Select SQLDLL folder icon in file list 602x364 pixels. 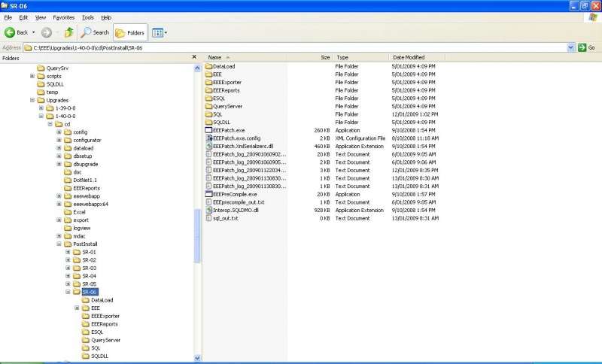coord(209,123)
